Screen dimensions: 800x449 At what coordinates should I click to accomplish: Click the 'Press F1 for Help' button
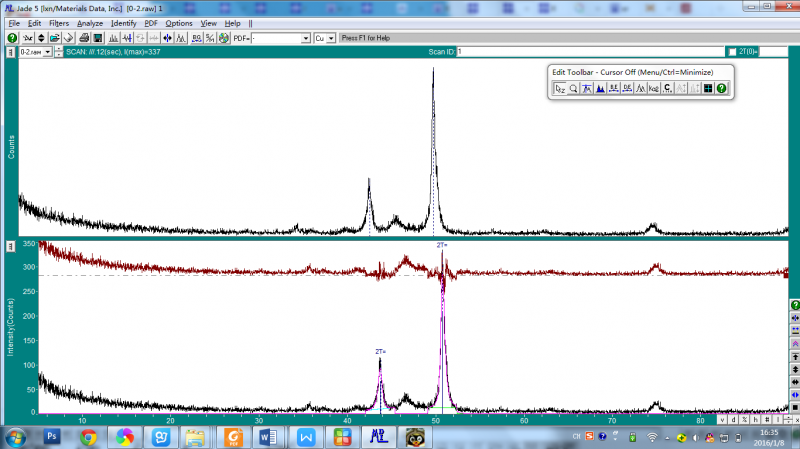[364, 38]
